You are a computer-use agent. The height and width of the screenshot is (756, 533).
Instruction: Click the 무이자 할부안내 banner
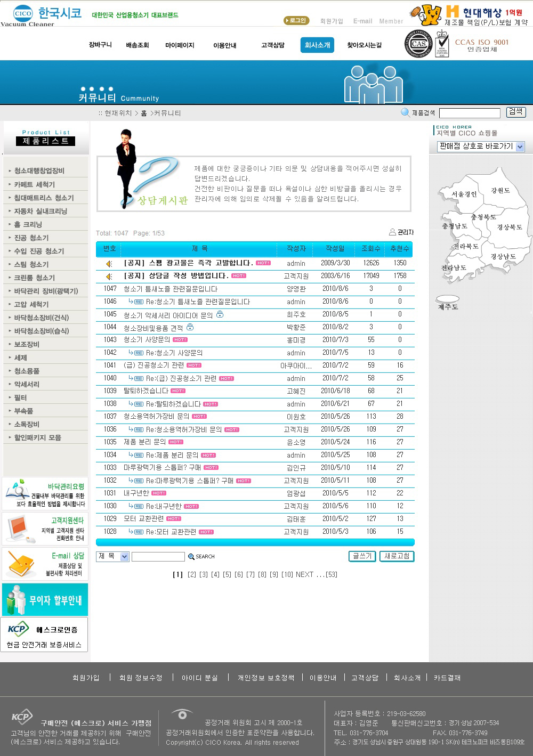click(x=45, y=600)
